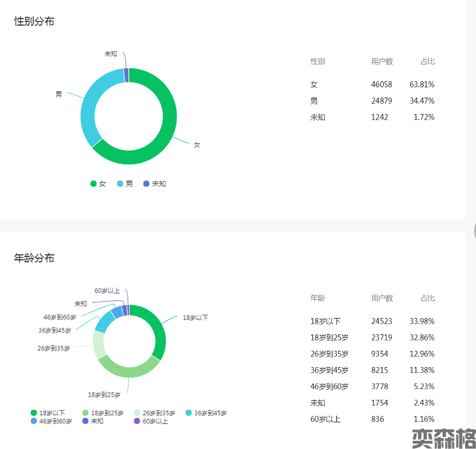Select the 用户数 column header in gender table
This screenshot has height=449, width=476.
click(382, 61)
